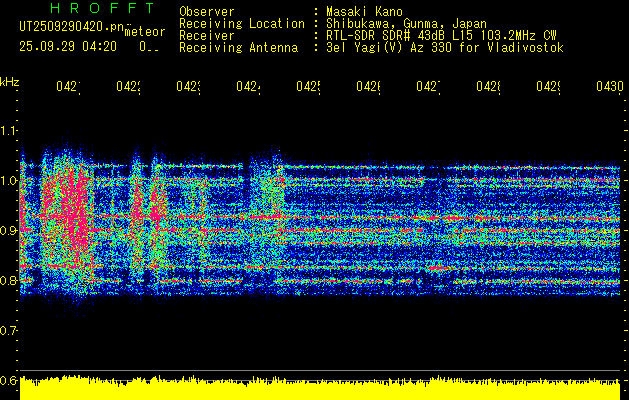Screen dimensions: 629x400
Task: Click the 0429 time marker
Action: [x=549, y=87]
